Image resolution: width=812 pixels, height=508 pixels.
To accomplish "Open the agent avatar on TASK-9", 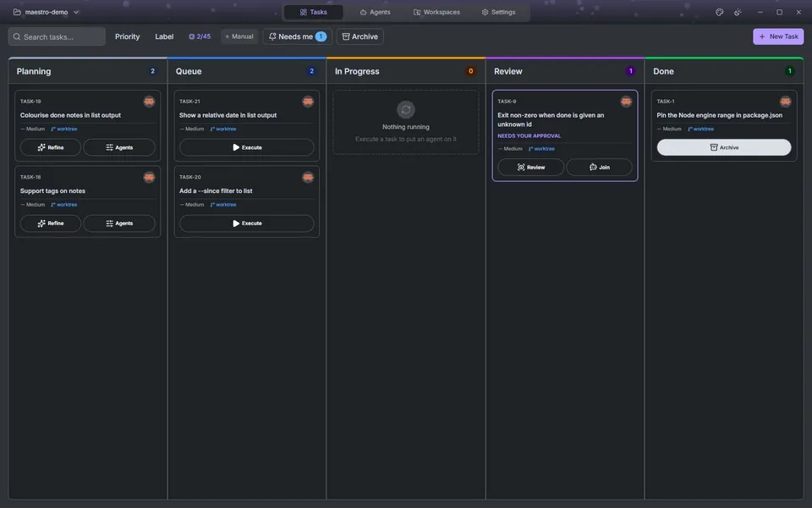I will [x=626, y=102].
